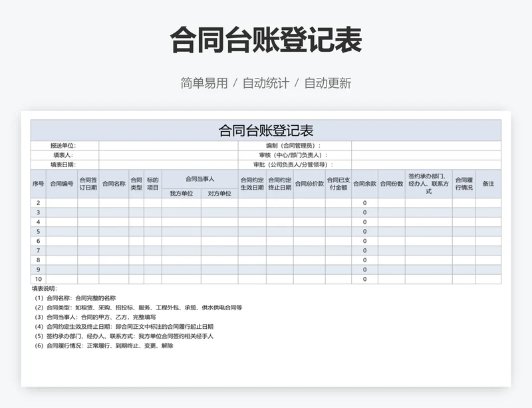This screenshot has height=408, width=532.
Task: Click the 审批（公司负责人/分管领导） label cell
Action: point(295,165)
